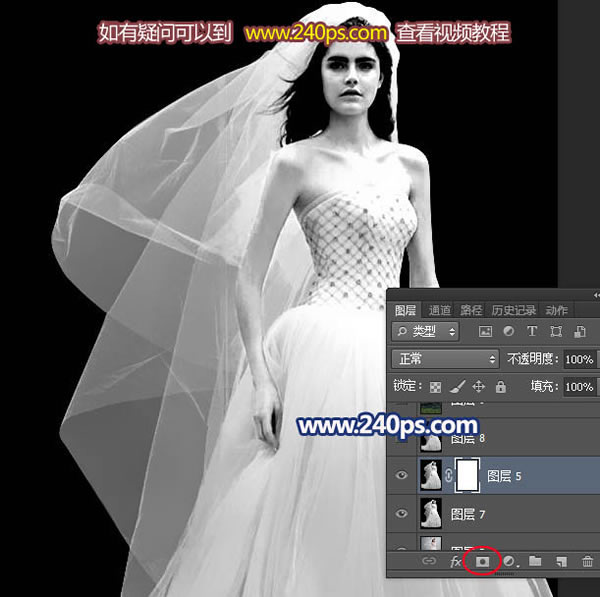This screenshot has height=597, width=600.
Task: Filter layers by type (T) icon
Action: (x=532, y=331)
